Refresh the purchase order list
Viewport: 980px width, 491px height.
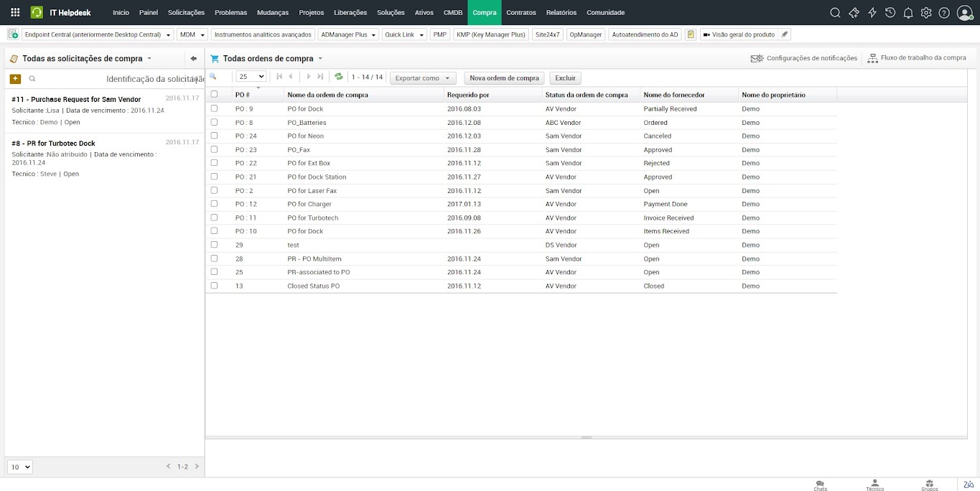(339, 77)
